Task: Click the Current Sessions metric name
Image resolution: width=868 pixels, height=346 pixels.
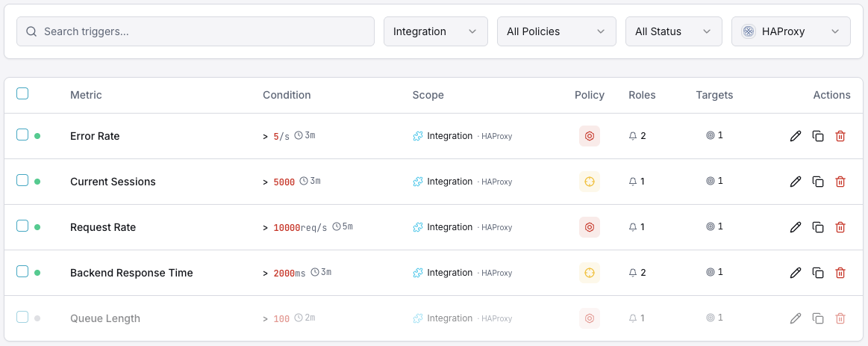Action: [113, 182]
